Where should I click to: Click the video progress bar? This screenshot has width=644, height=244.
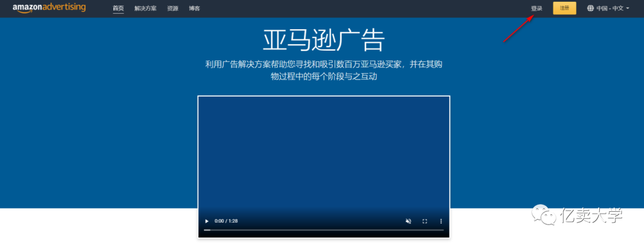click(324, 230)
